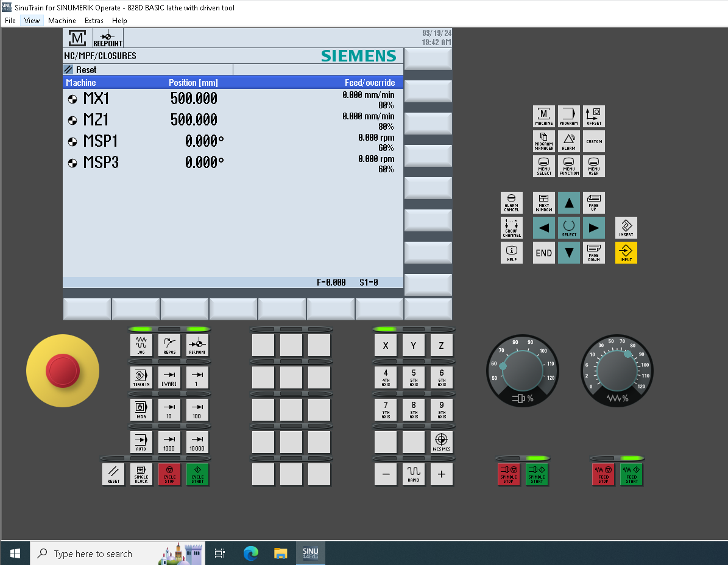
Task: Click the GROUP CHANNEL key
Action: click(x=512, y=228)
